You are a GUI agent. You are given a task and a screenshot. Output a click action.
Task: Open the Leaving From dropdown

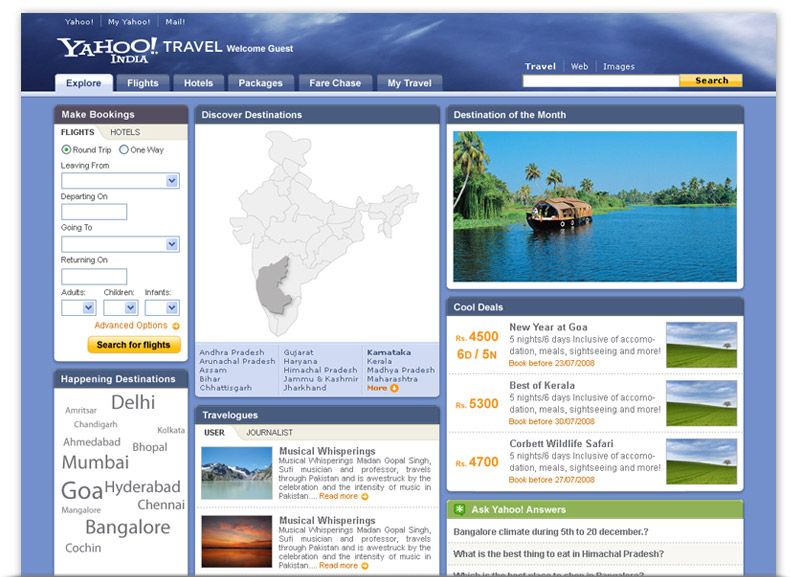pyautogui.click(x=120, y=181)
